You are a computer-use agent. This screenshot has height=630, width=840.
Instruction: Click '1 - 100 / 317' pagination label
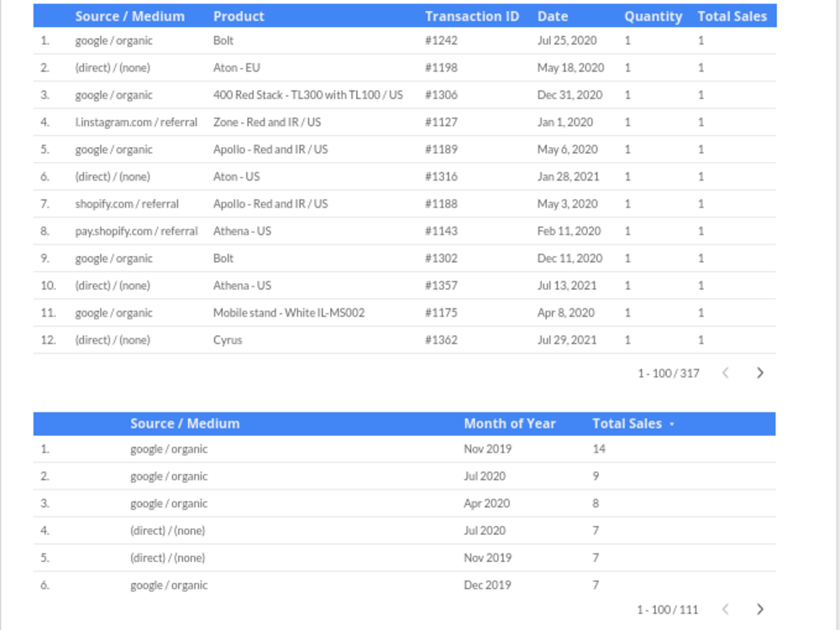click(669, 374)
